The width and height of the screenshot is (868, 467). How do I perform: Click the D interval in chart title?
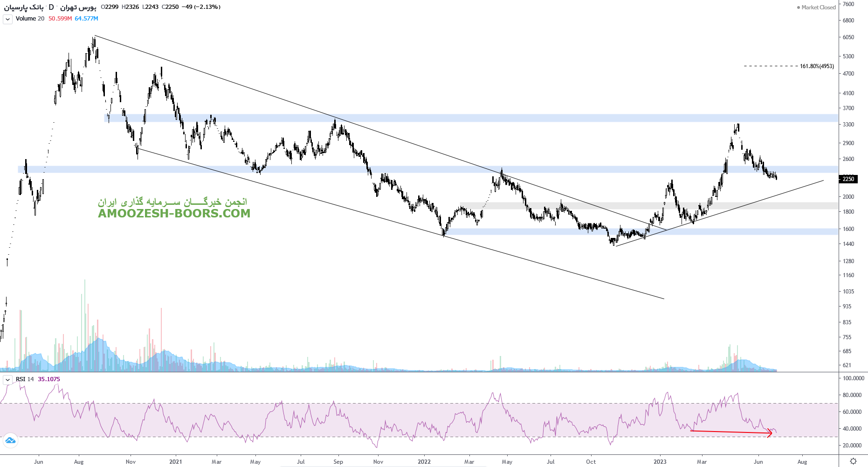click(51, 7)
